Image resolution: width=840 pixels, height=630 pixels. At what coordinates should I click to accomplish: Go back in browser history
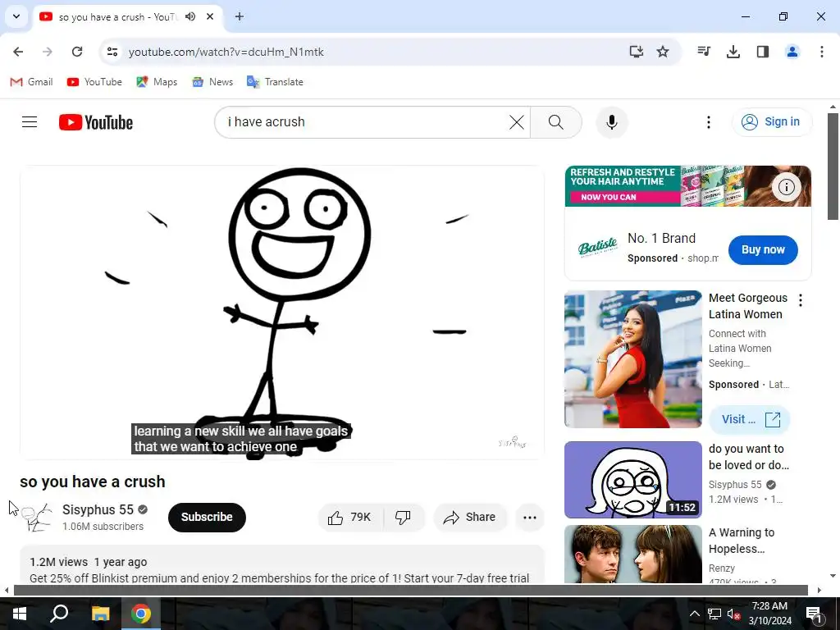(18, 52)
